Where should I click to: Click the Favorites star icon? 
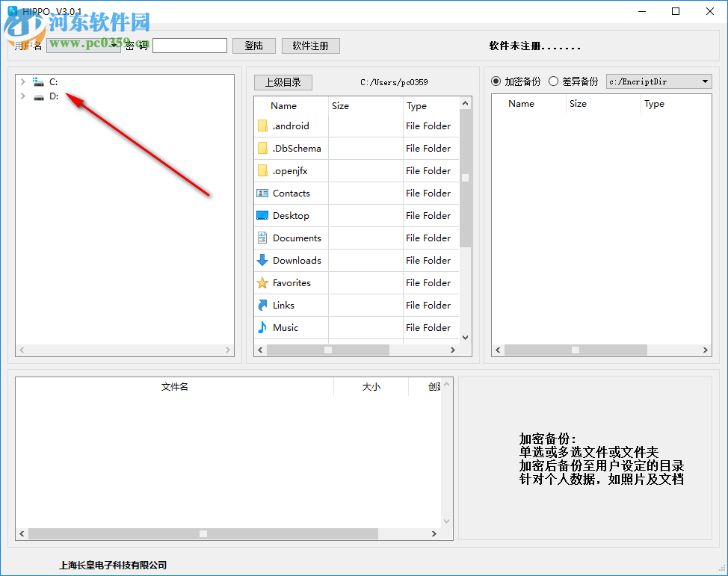point(264,282)
